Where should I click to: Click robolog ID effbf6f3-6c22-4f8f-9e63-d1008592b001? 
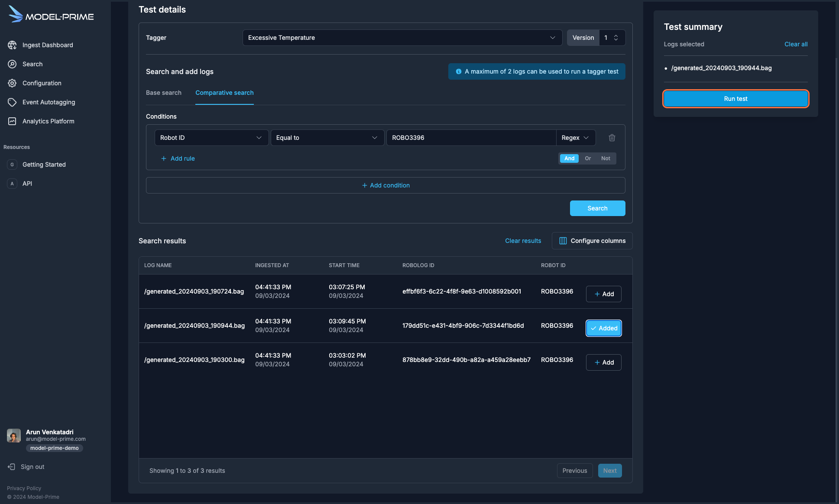tap(462, 291)
